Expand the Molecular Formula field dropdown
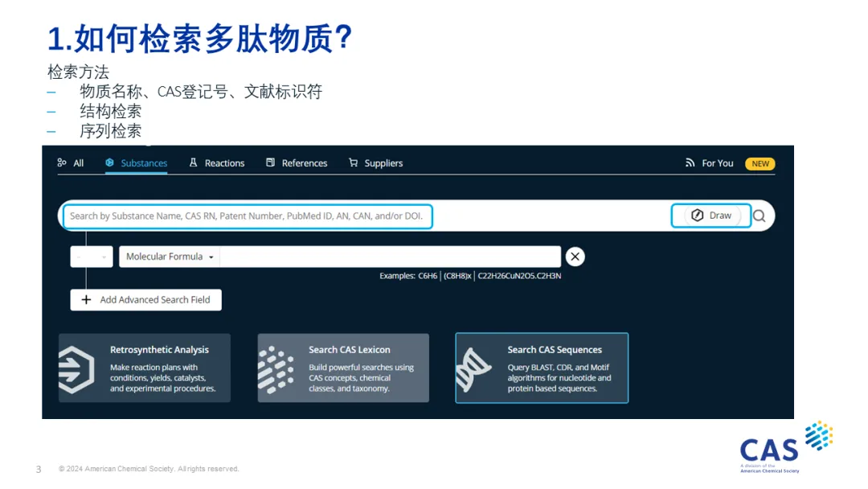868x489 pixels. (x=170, y=257)
